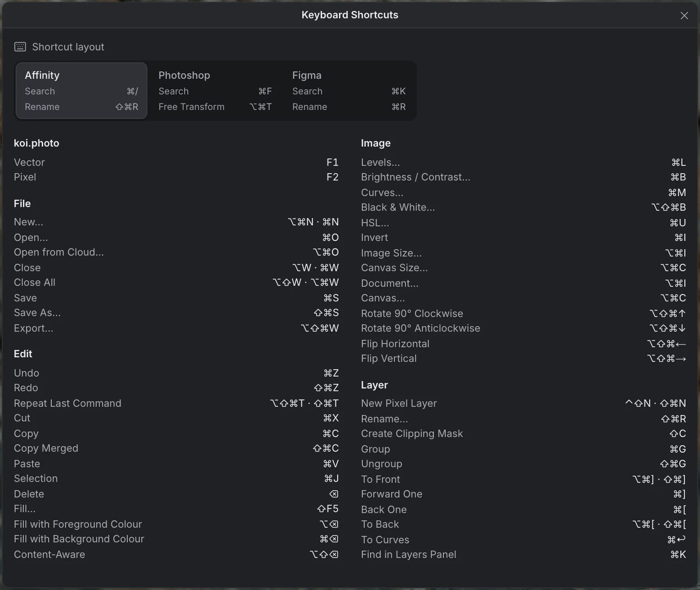Click the Invert shortcut row
The image size is (700, 590).
523,238
